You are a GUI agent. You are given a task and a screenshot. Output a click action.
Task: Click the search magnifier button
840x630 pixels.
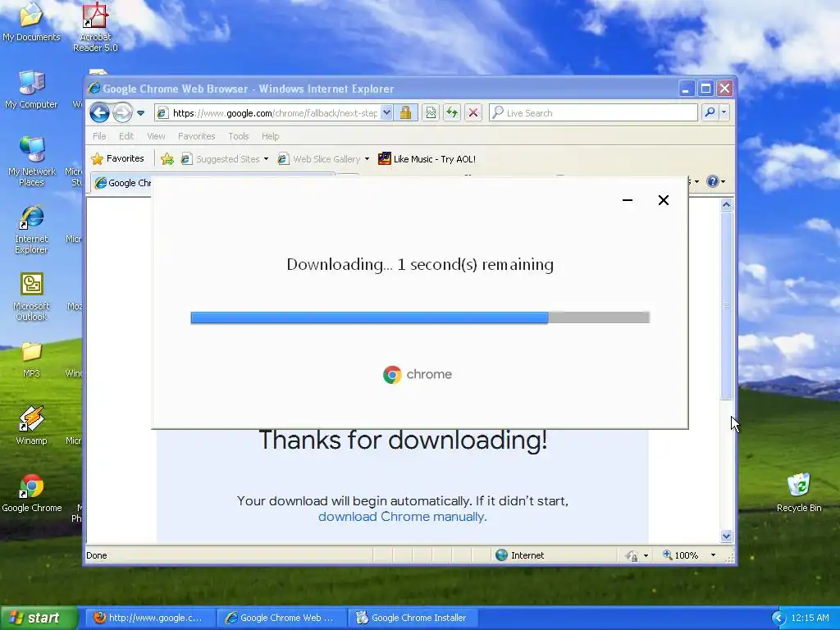pyautogui.click(x=710, y=112)
